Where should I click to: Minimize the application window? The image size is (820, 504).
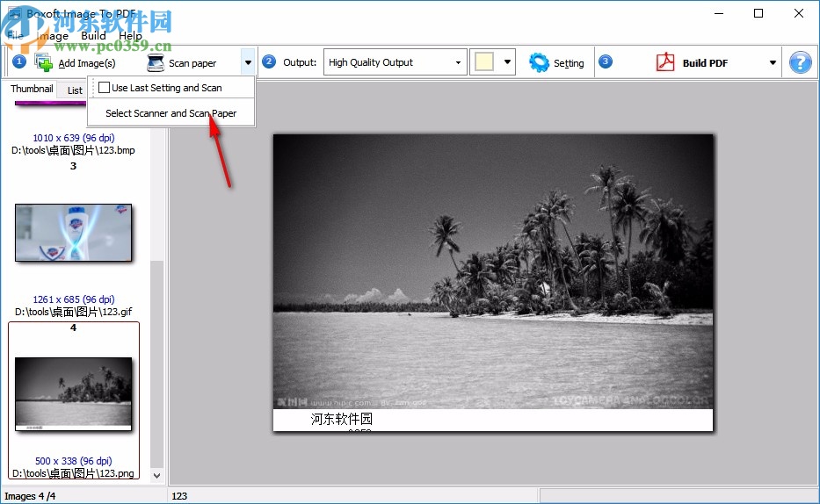click(719, 13)
